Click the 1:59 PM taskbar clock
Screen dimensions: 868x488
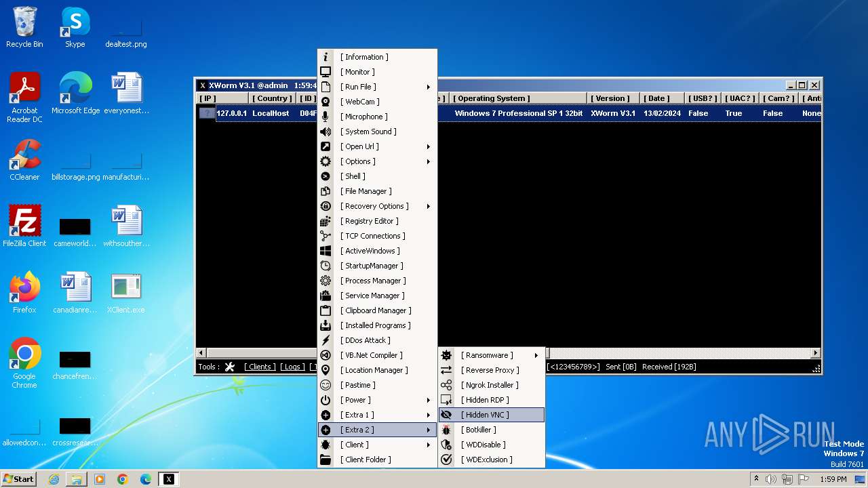[x=833, y=479]
